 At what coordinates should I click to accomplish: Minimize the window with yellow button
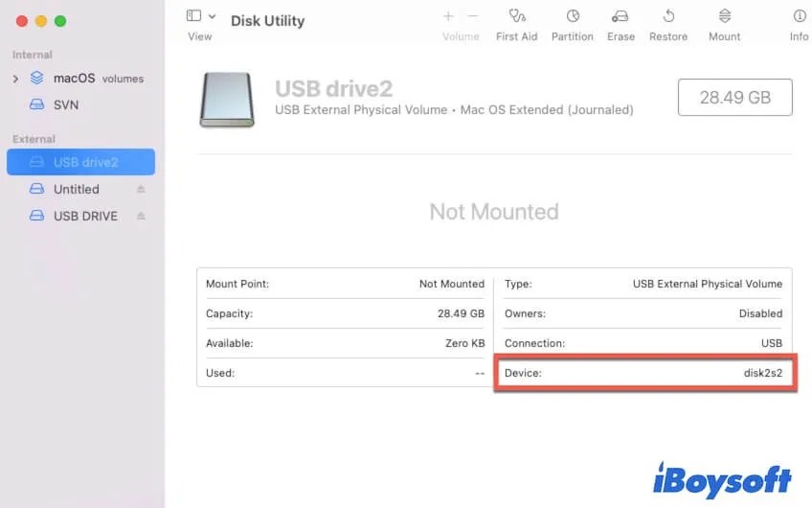(41, 21)
